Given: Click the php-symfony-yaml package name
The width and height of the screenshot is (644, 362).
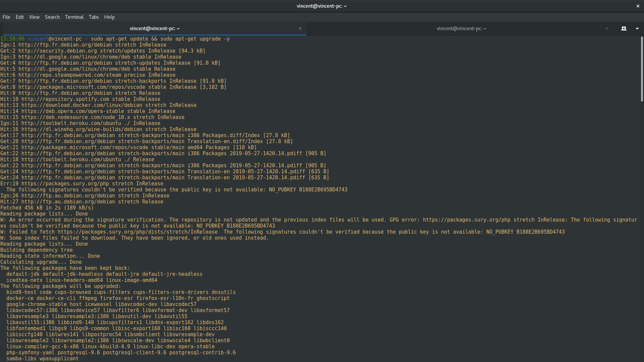Looking at the screenshot, I should click(31, 353).
